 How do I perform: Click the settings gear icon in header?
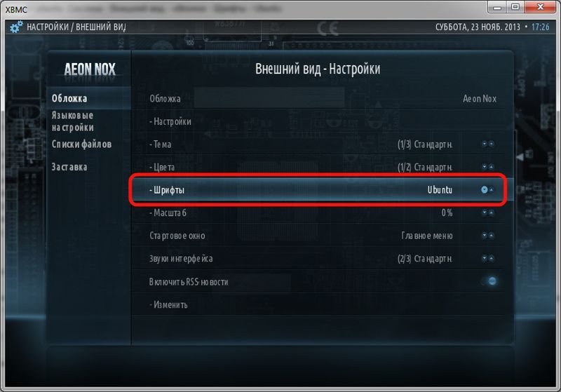(x=16, y=27)
